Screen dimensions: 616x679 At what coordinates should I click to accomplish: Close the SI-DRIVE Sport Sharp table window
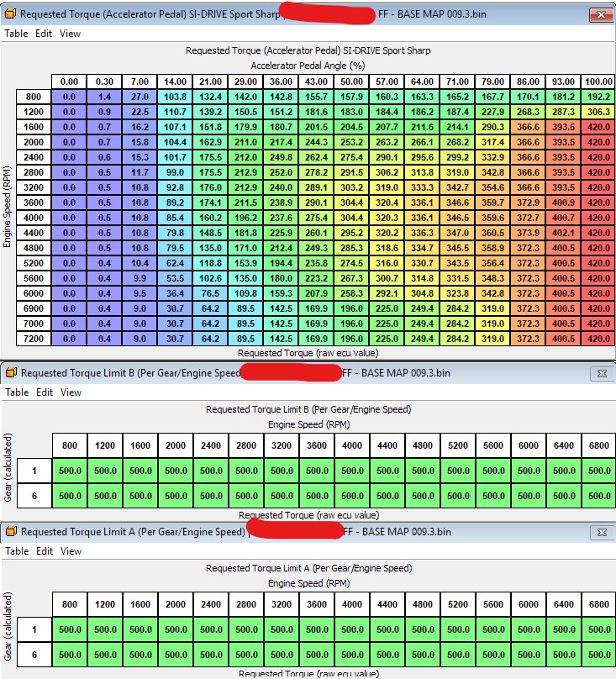point(601,14)
